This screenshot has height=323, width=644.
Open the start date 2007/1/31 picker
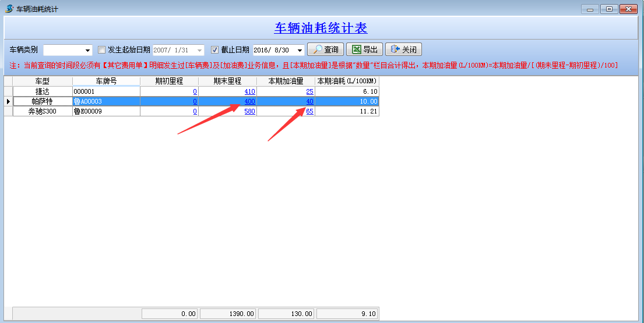(200, 51)
